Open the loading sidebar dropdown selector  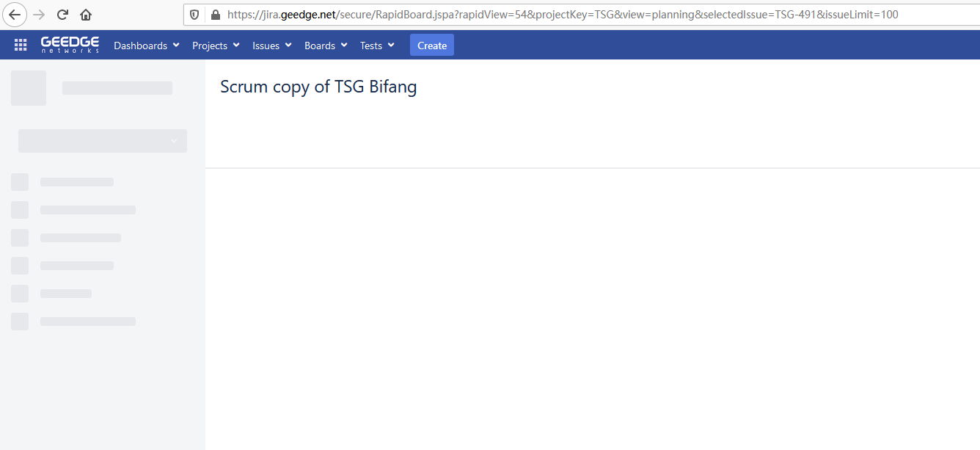[103, 141]
